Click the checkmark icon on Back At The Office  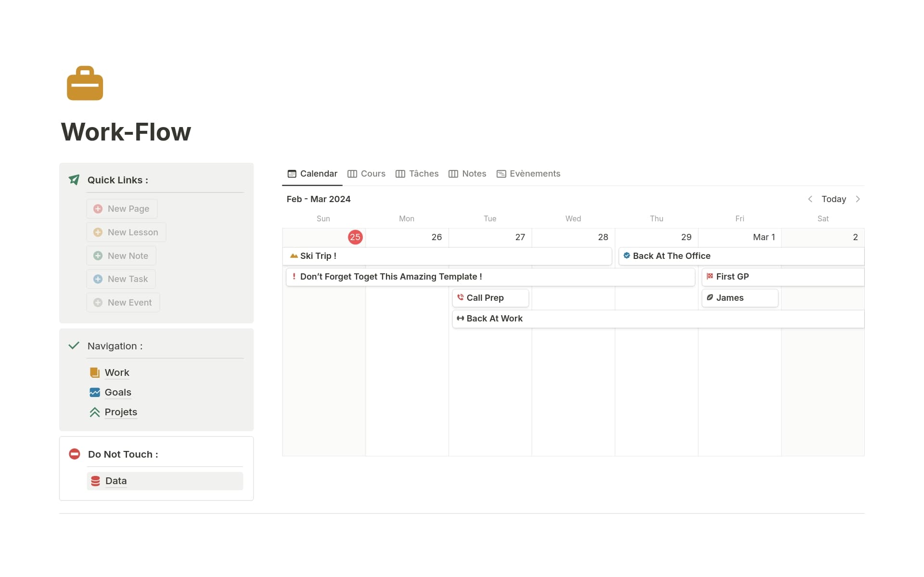pyautogui.click(x=626, y=256)
